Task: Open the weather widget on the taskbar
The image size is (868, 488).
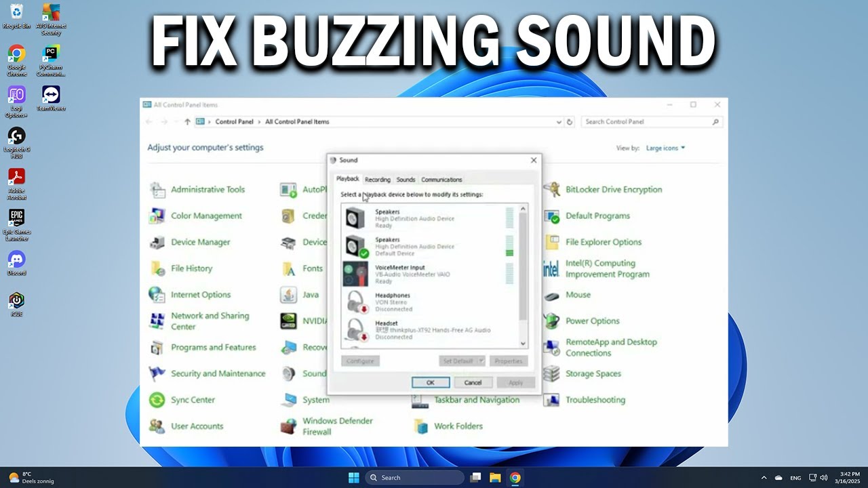Action: 31,478
